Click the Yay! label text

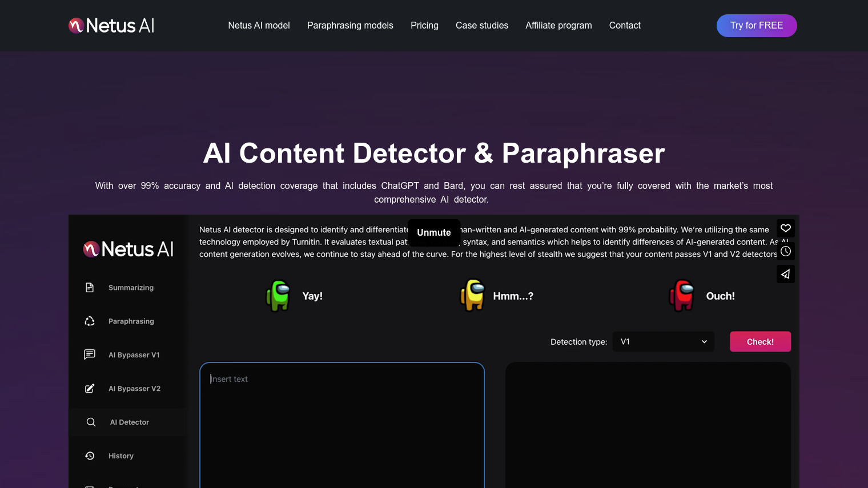click(312, 296)
